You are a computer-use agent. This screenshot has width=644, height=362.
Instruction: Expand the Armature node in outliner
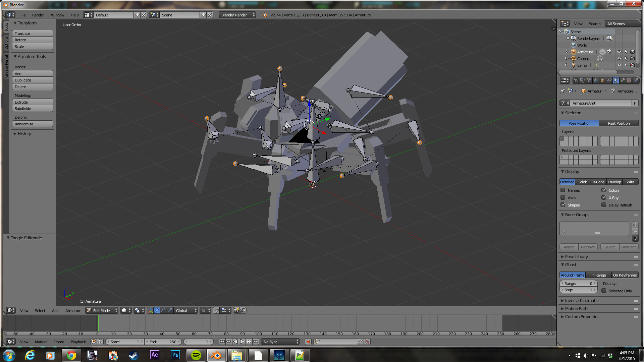point(567,52)
